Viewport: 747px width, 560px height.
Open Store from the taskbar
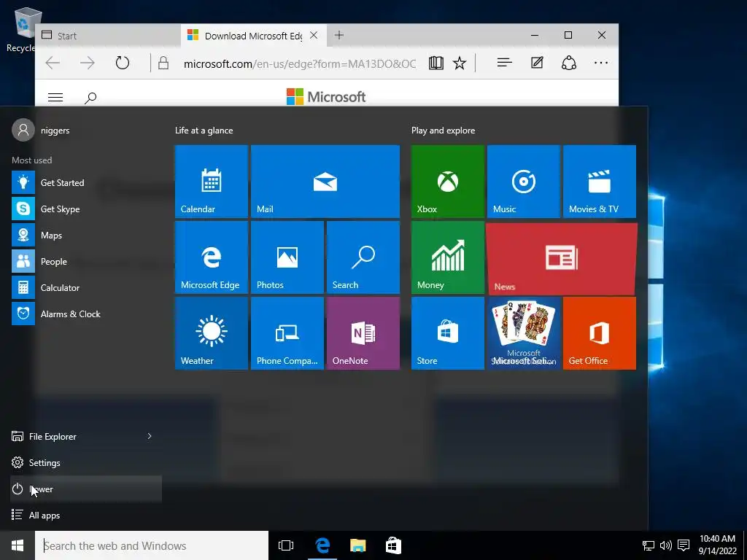393,545
